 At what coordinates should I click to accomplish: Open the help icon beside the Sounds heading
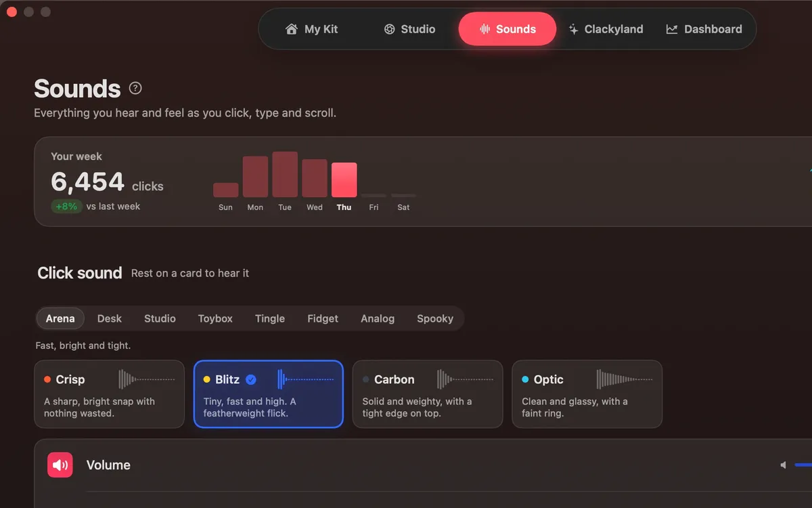click(x=135, y=88)
